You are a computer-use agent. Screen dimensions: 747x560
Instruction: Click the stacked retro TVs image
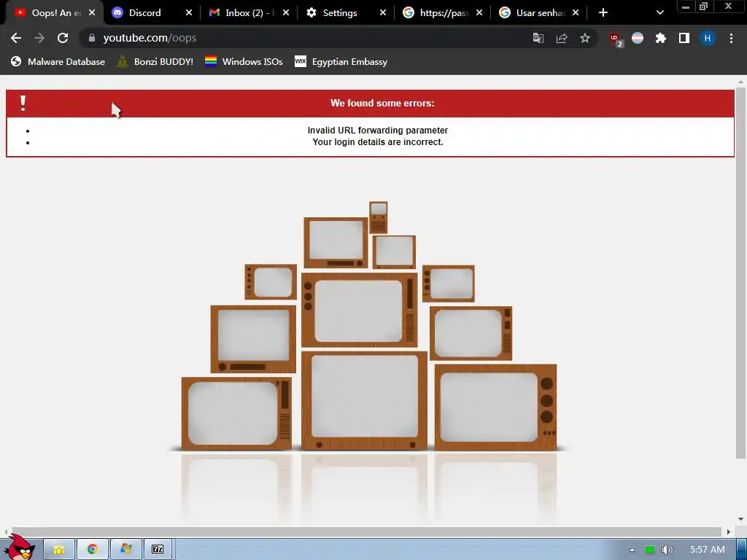click(369, 326)
